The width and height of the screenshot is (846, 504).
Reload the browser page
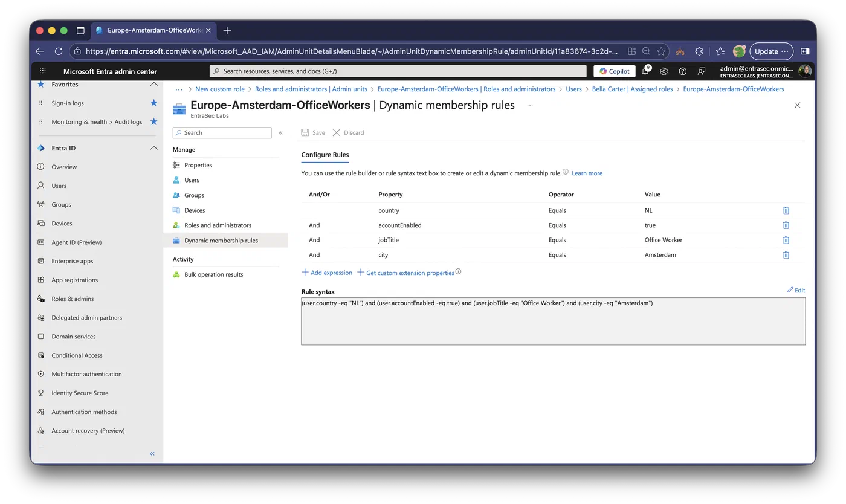59,51
